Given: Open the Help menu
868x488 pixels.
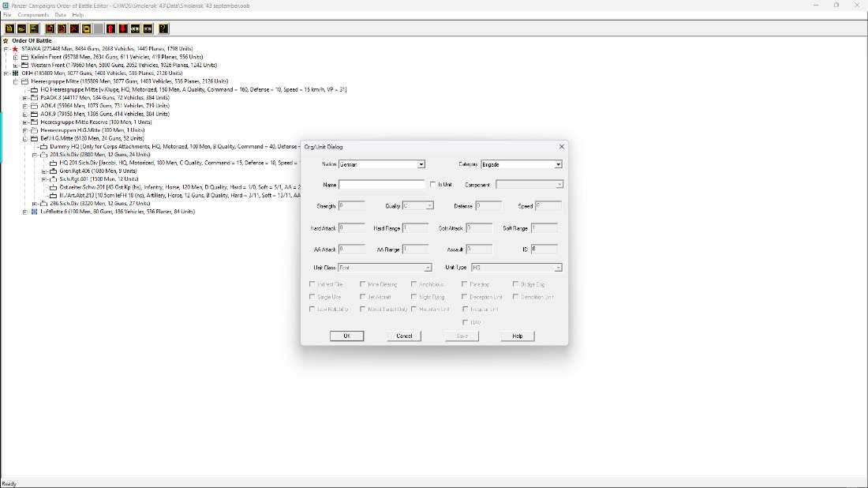Looking at the screenshot, I should (78, 15).
